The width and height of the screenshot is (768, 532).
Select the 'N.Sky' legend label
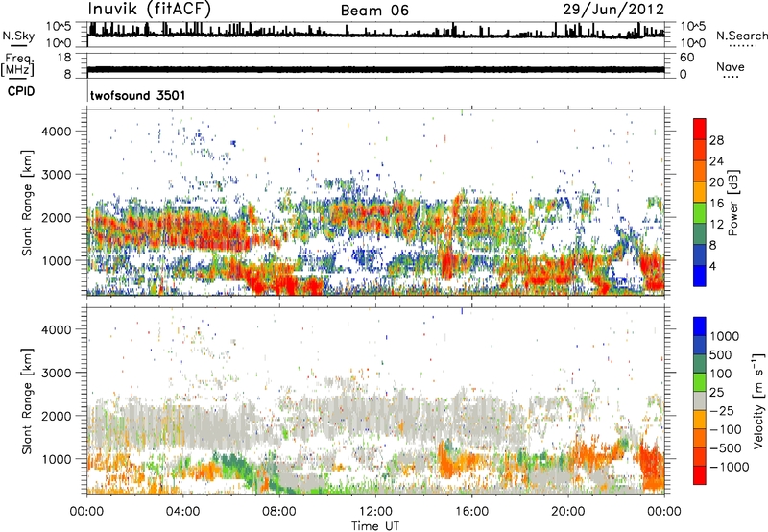[18, 36]
